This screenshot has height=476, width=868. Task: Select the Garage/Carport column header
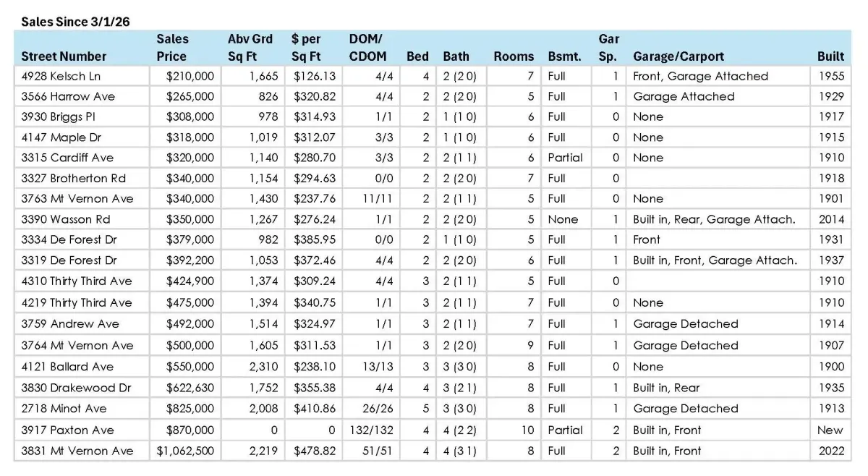point(678,56)
